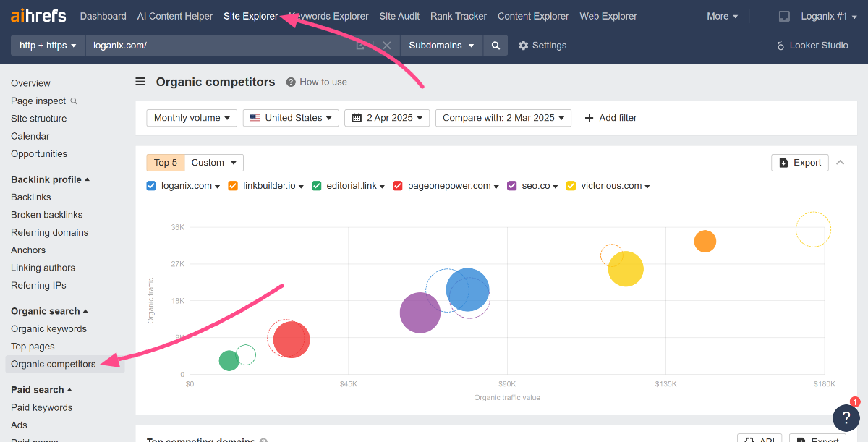The height and width of the screenshot is (442, 868).
Task: Open the help question mark bubble
Action: [846, 417]
